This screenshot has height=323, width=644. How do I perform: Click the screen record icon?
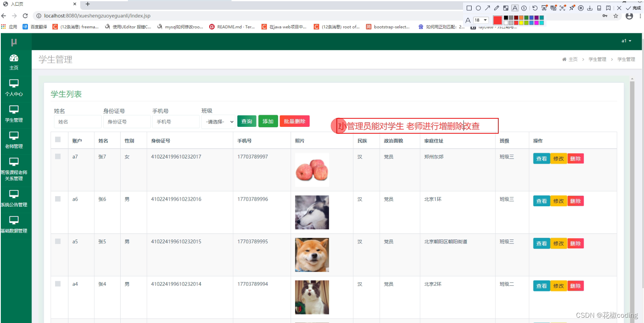click(x=581, y=8)
